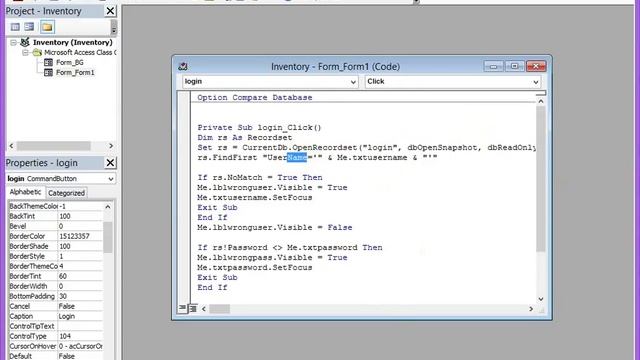
Task: Click the Caption value Login
Action: pyautogui.click(x=80, y=316)
